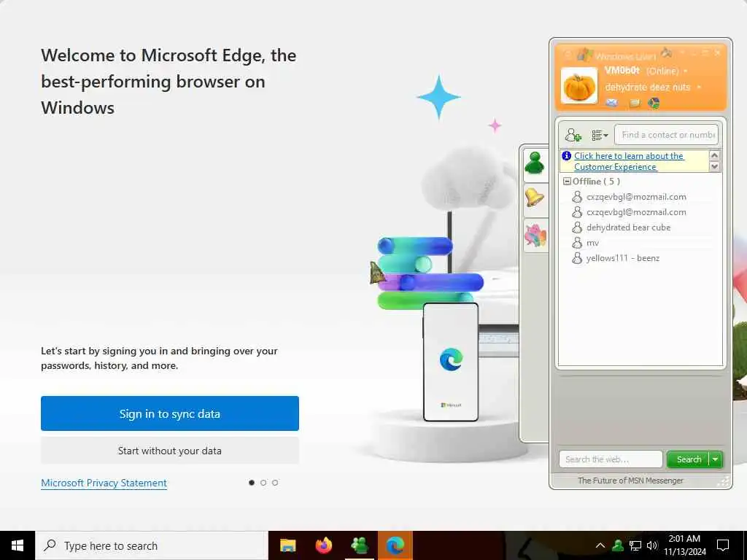Click the green Search button
The width and height of the screenshot is (747, 560).
[689, 459]
